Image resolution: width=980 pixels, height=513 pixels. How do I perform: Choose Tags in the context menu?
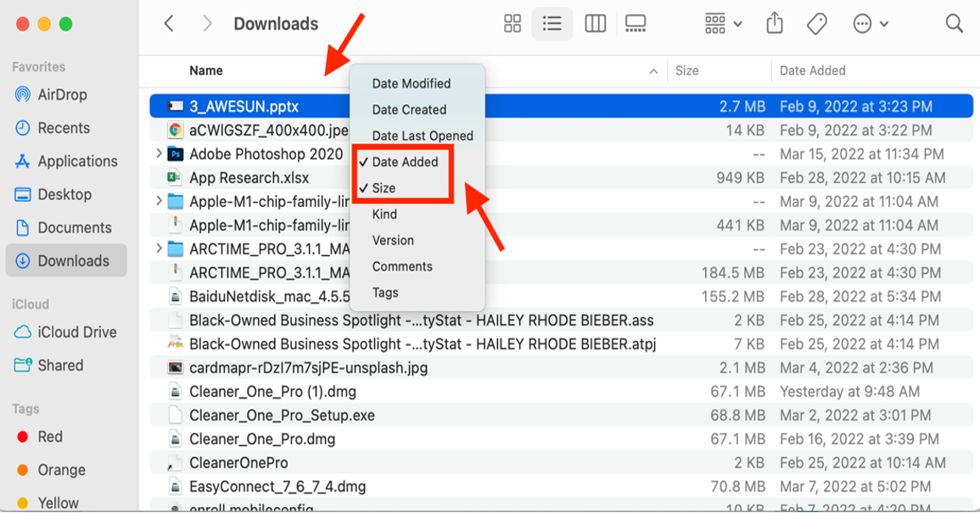[385, 293]
